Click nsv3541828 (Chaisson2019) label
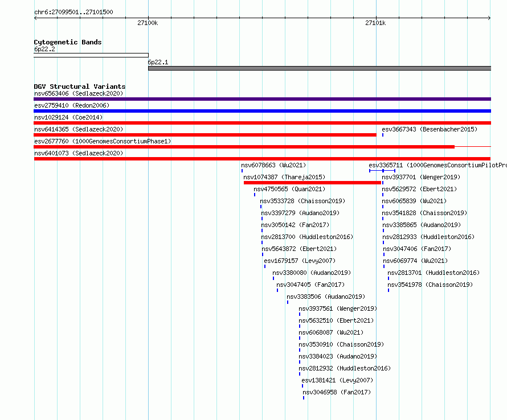This screenshot has height=420, width=507. (x=424, y=213)
